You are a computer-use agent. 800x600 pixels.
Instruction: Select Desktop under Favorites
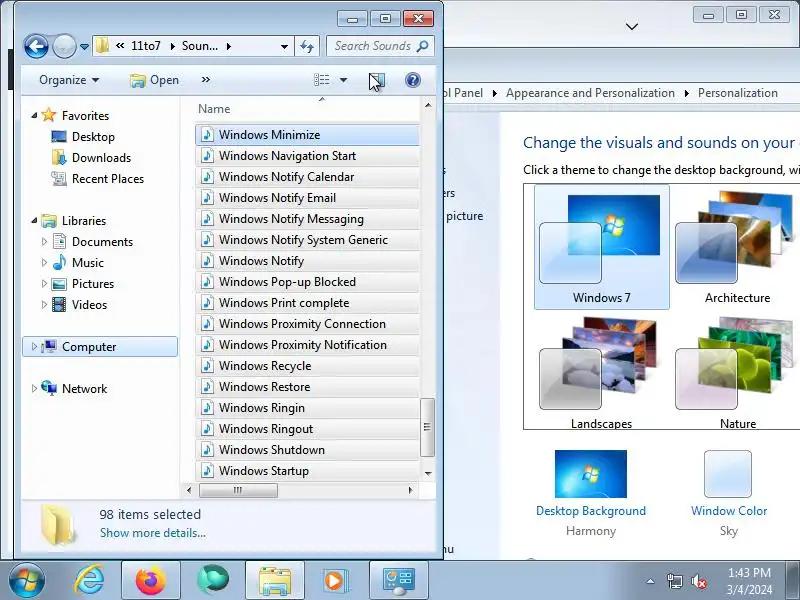pyautogui.click(x=93, y=137)
